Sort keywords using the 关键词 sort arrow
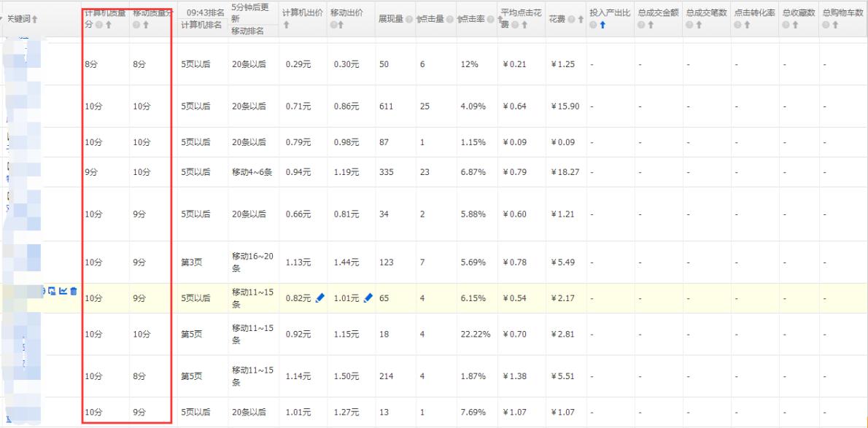Viewport: 868px width, 428px height. click(x=34, y=19)
